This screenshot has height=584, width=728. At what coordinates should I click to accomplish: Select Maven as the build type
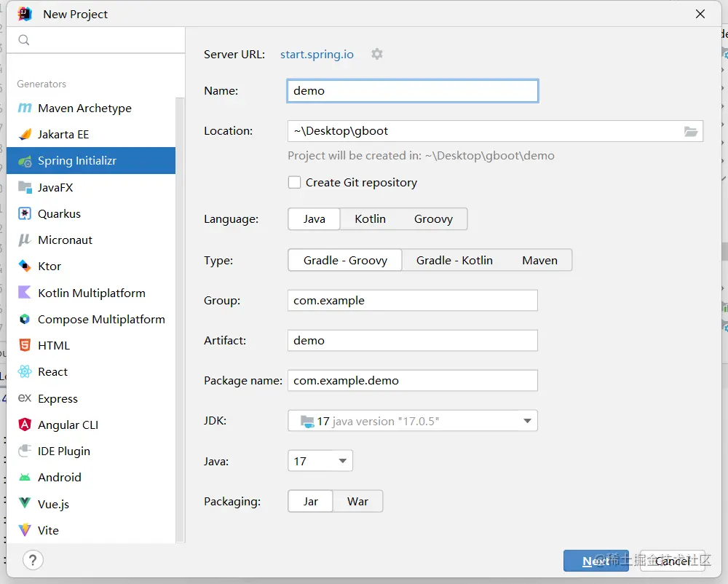539,261
